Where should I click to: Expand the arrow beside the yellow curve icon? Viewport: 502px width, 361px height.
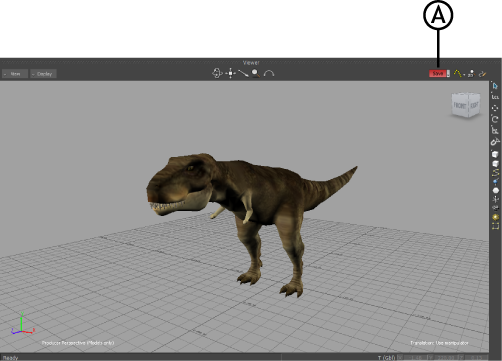[464, 75]
